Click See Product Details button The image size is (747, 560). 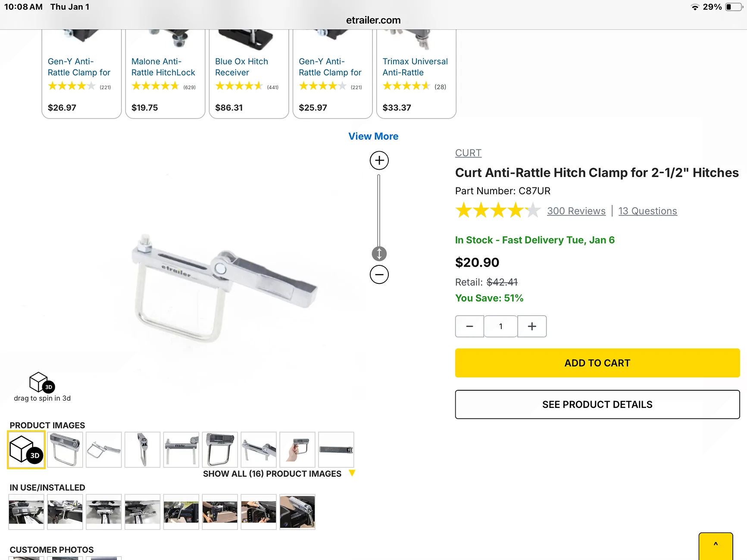[x=597, y=404]
